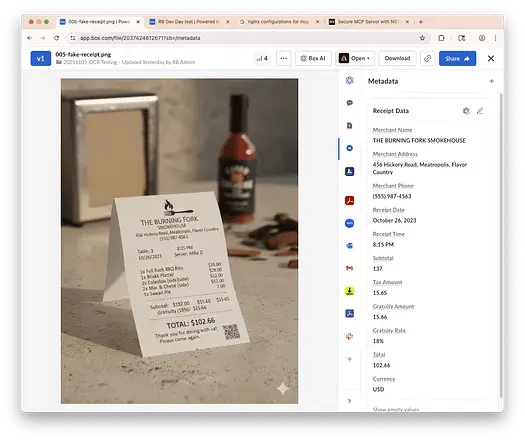Image resolution: width=525 pixels, height=440 pixels.
Task: Open the Box AI button in header
Action: coord(313,58)
